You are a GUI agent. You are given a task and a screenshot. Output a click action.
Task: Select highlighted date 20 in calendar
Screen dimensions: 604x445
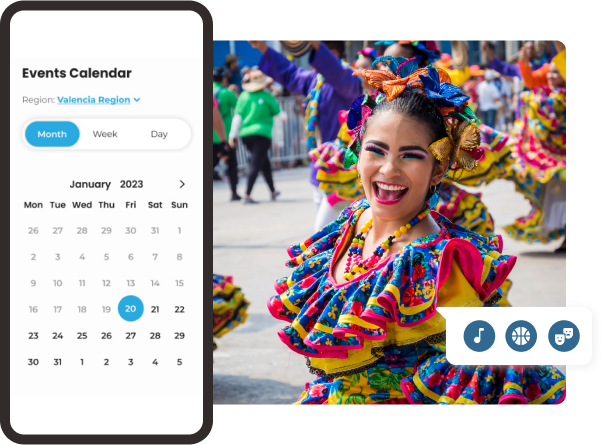coord(130,309)
